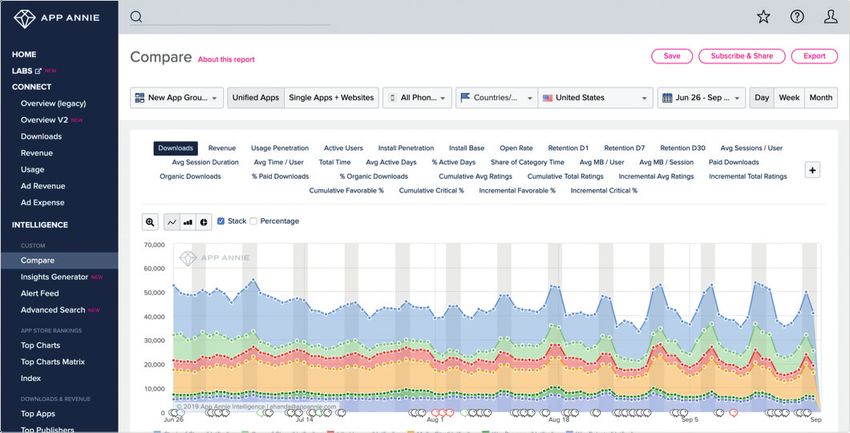Click the App Annie logo
The height and width of the screenshot is (433, 850).
coord(56,17)
